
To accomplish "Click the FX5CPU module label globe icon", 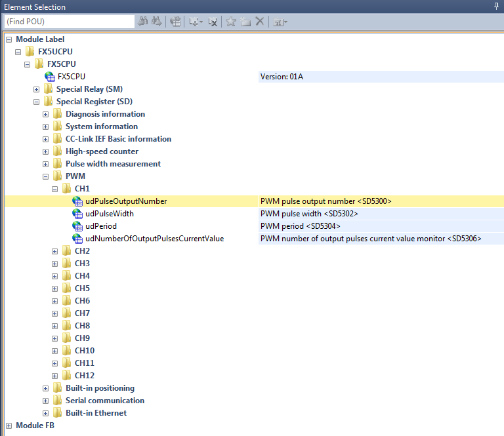I will click(x=50, y=77).
